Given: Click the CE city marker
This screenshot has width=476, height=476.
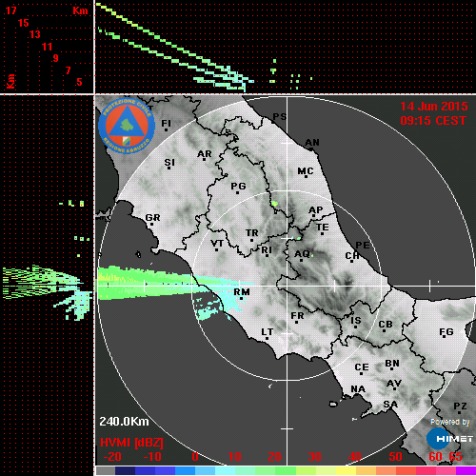Looking at the screenshot, I should 362,367.
